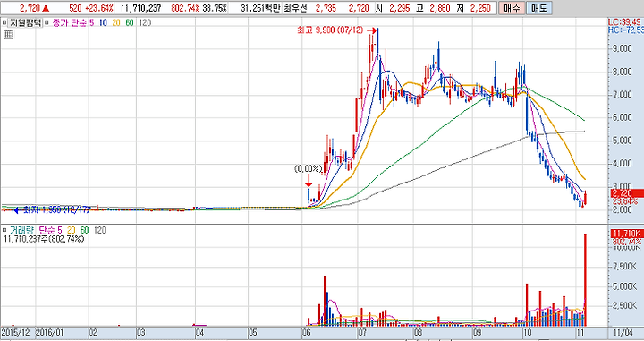Click the 2016/01 date axis label
Screen dimensions: 644x341
(x=50, y=332)
